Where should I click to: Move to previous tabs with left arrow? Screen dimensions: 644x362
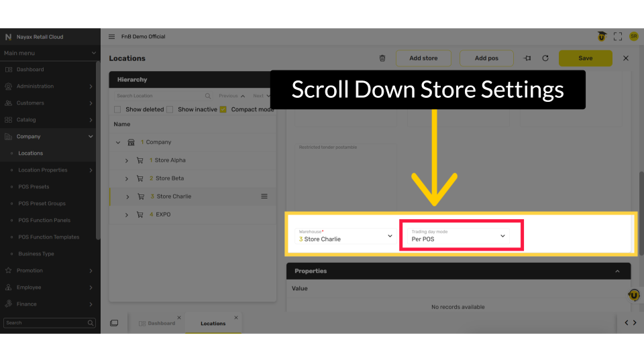[x=627, y=322]
